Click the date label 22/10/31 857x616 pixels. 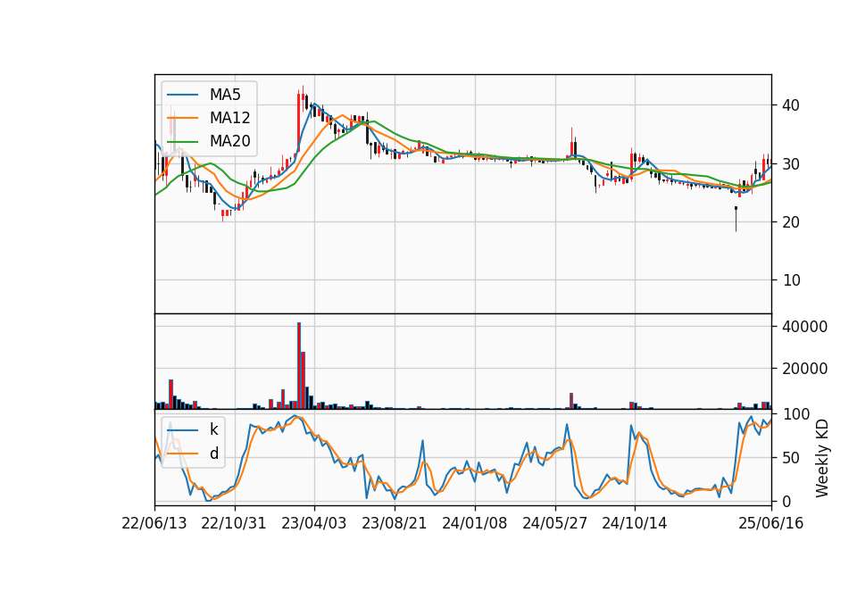pyautogui.click(x=234, y=523)
